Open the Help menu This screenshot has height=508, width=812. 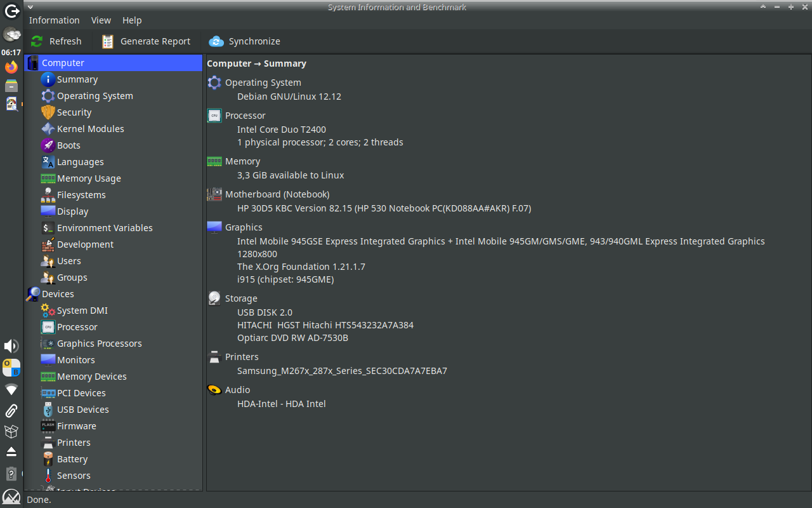(x=132, y=20)
